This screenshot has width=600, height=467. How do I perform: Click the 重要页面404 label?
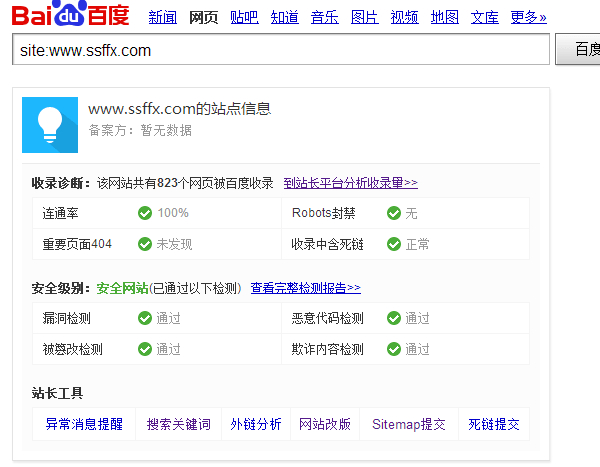[x=77, y=244]
